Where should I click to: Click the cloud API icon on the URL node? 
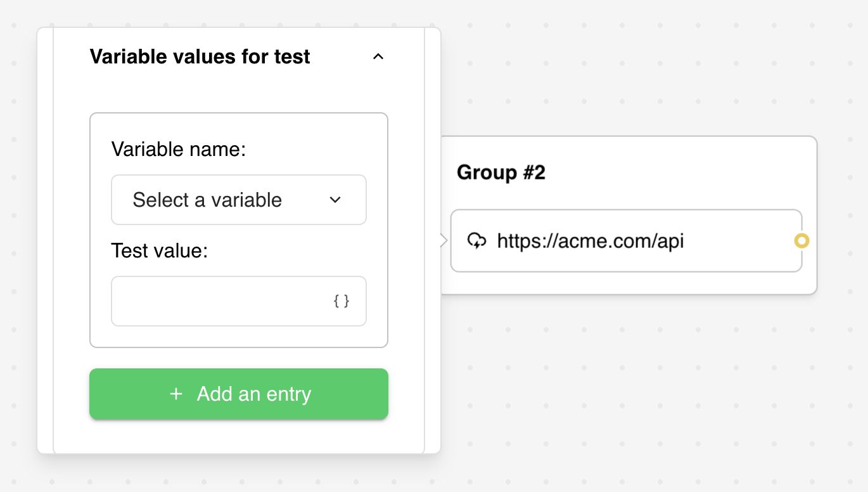click(477, 242)
